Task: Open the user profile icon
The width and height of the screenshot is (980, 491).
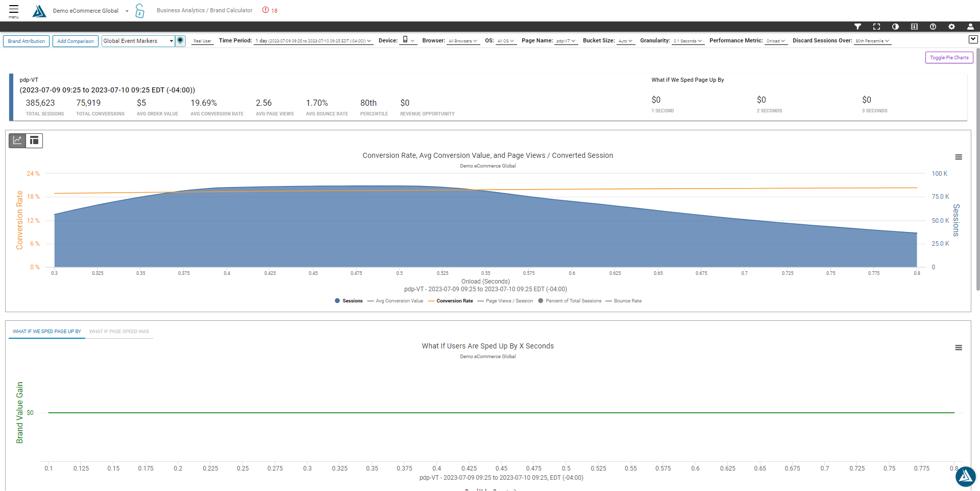Action: click(x=970, y=27)
